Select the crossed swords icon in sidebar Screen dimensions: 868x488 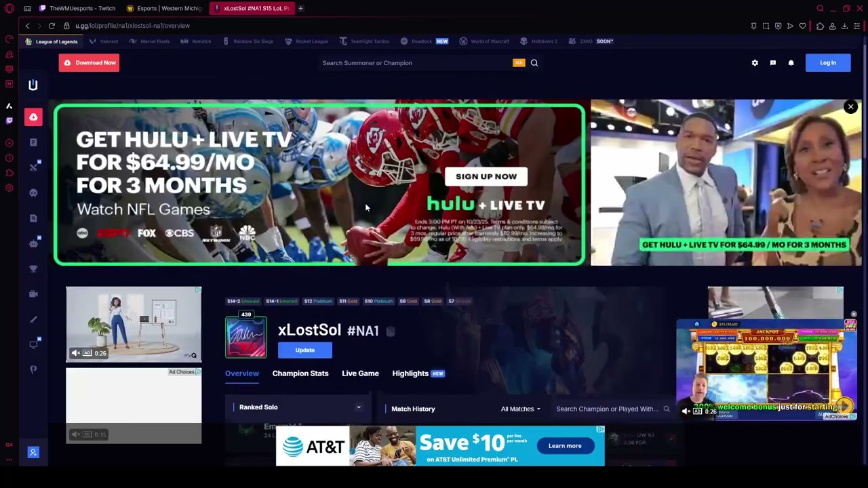[33, 167]
